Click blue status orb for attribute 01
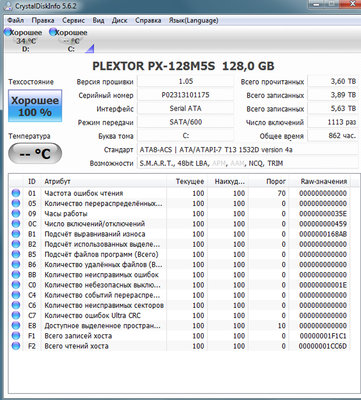This screenshot has width=361, height=400. pos(16,193)
